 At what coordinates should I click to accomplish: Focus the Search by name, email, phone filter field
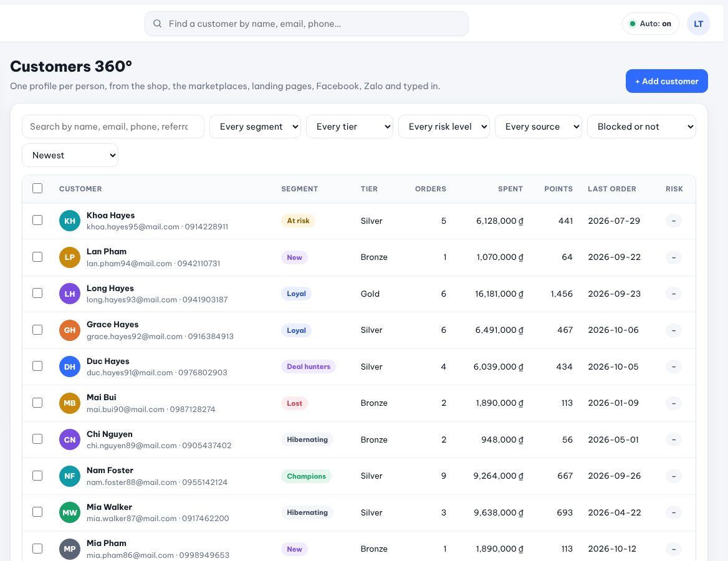point(113,127)
